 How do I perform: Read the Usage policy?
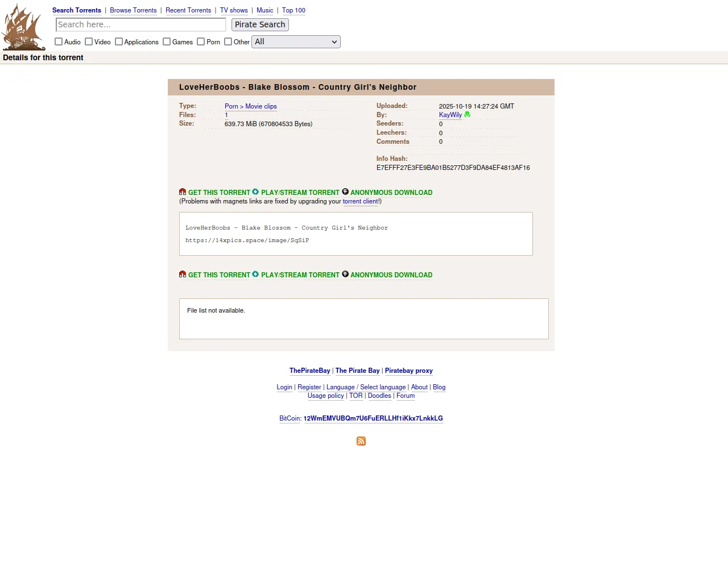326,396
